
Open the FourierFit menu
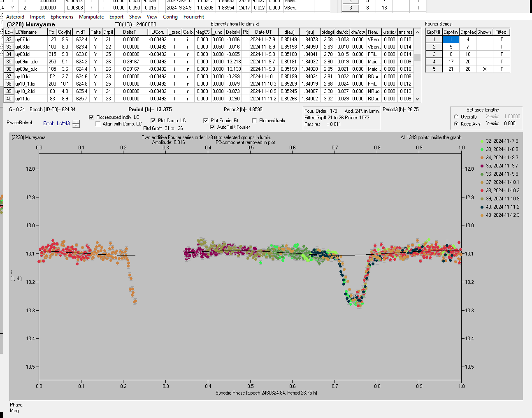[x=194, y=17]
